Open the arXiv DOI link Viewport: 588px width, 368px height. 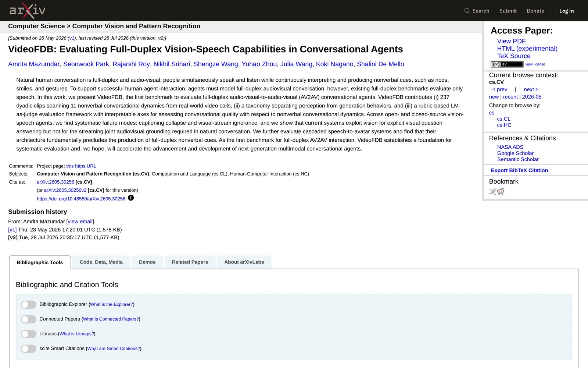(x=81, y=199)
